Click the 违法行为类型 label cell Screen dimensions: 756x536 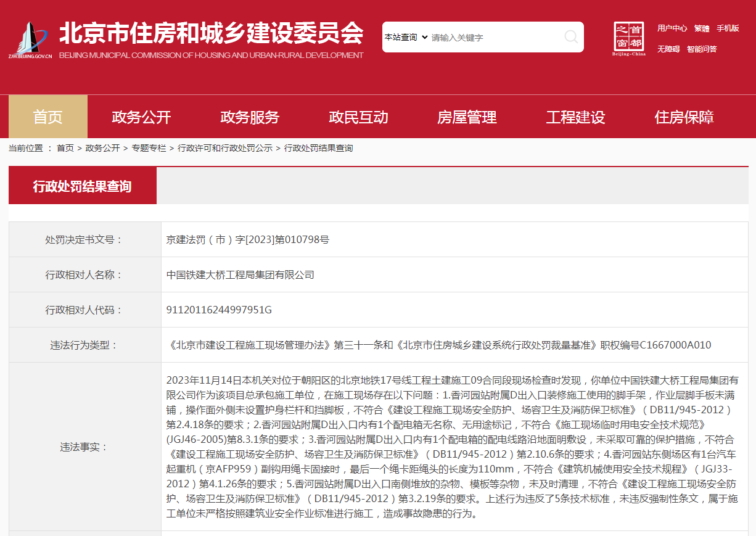85,345
